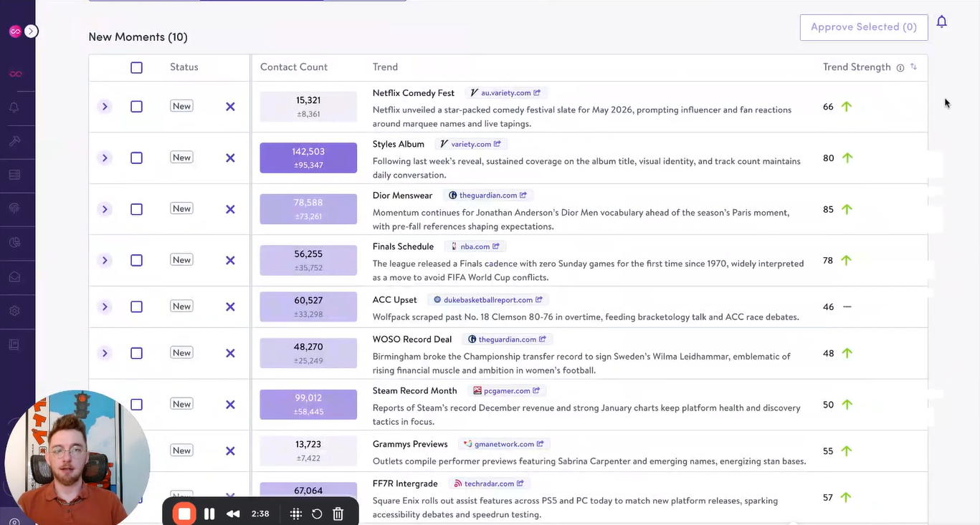The image size is (980, 525).
Task: Click the New status badge for Grammys Previews
Action: pyautogui.click(x=181, y=451)
